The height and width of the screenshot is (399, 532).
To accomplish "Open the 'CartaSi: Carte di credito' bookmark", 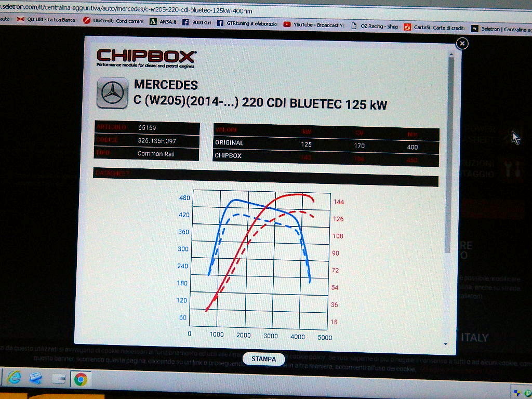I will [x=435, y=28].
